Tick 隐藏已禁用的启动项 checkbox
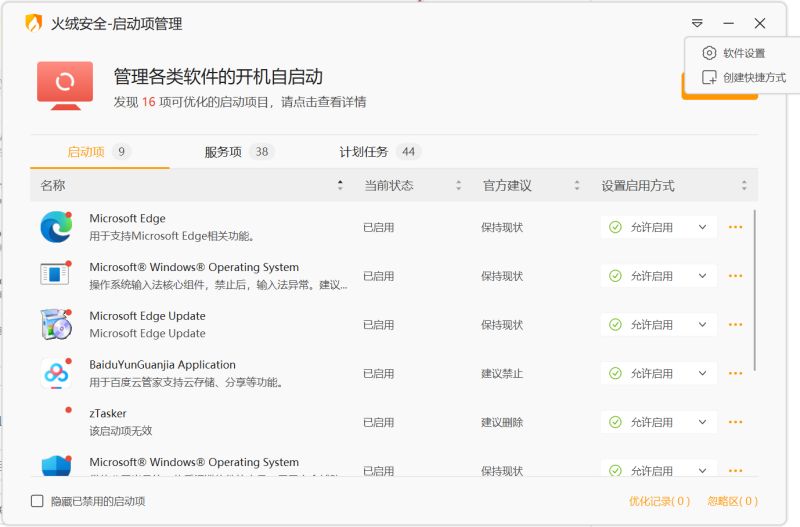 click(x=37, y=501)
